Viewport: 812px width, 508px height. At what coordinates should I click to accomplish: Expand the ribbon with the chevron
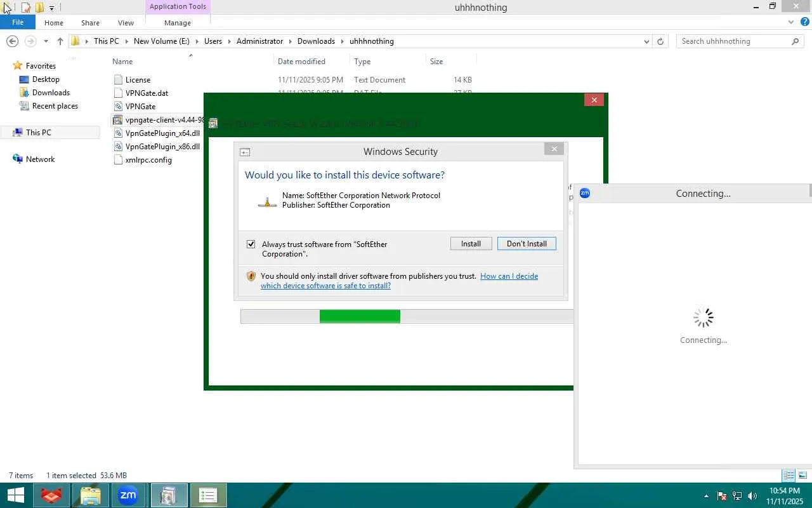click(x=790, y=22)
